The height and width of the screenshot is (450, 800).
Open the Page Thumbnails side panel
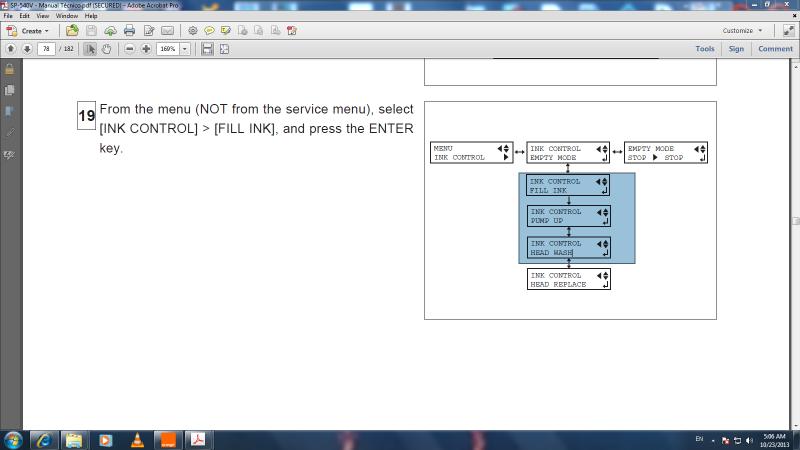9,90
